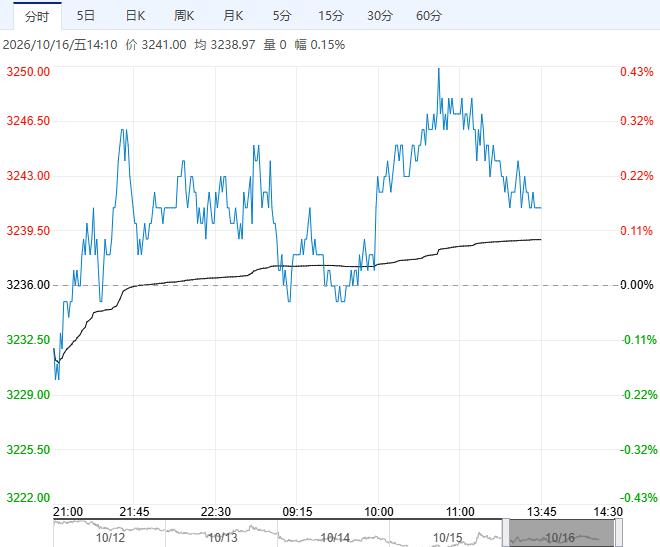Viewport: 660px width, 547px height.
Task: Select the 30分 tab
Action: (x=380, y=16)
